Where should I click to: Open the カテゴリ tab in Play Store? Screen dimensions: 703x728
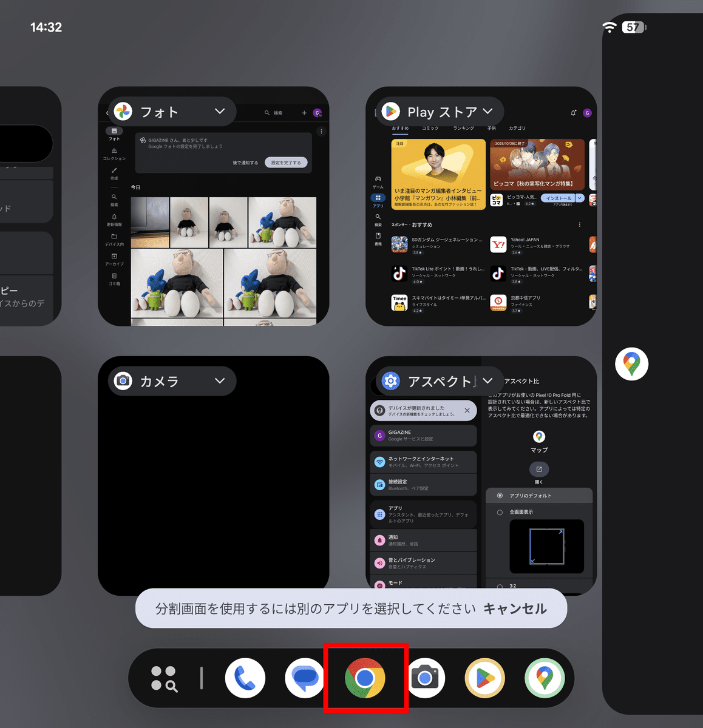[x=517, y=128]
